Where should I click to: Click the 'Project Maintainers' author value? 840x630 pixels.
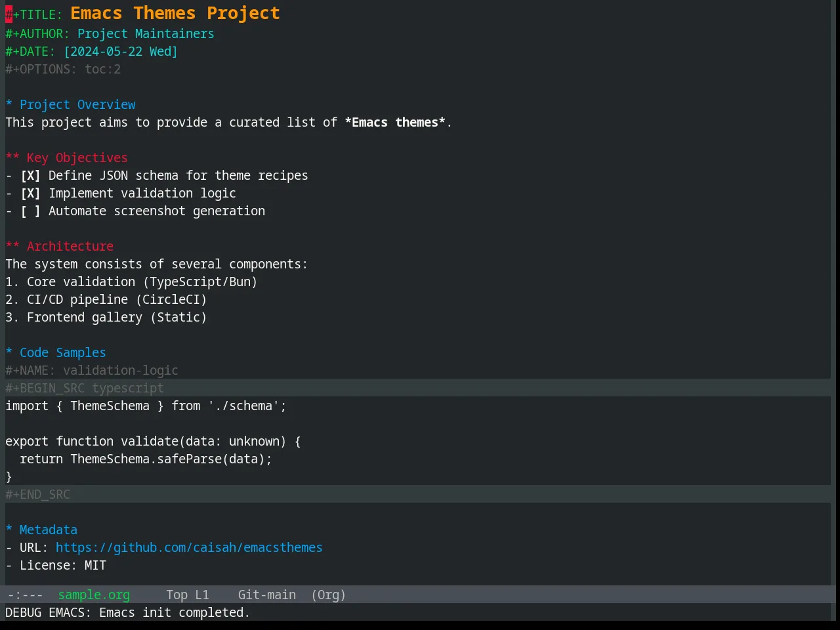[x=146, y=33]
